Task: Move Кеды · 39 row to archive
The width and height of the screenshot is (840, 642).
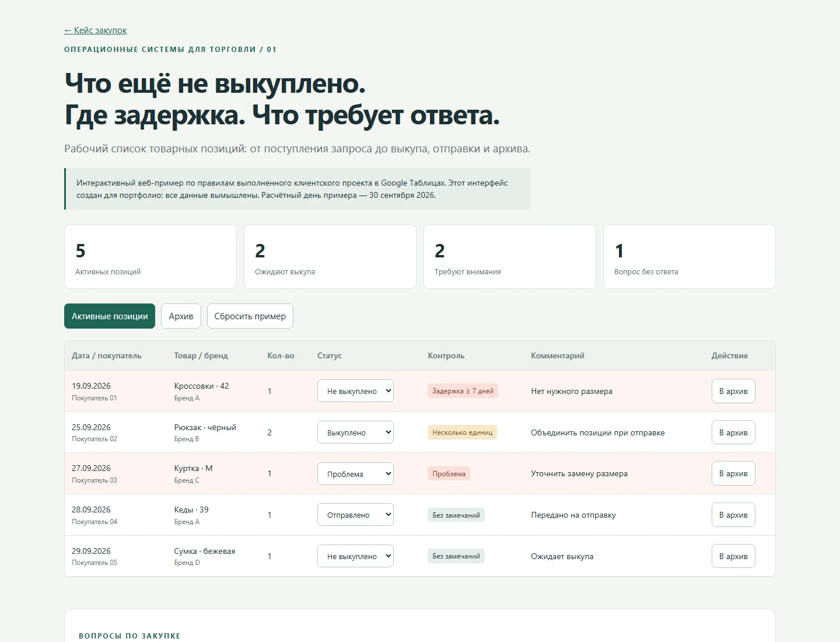Action: point(733,515)
